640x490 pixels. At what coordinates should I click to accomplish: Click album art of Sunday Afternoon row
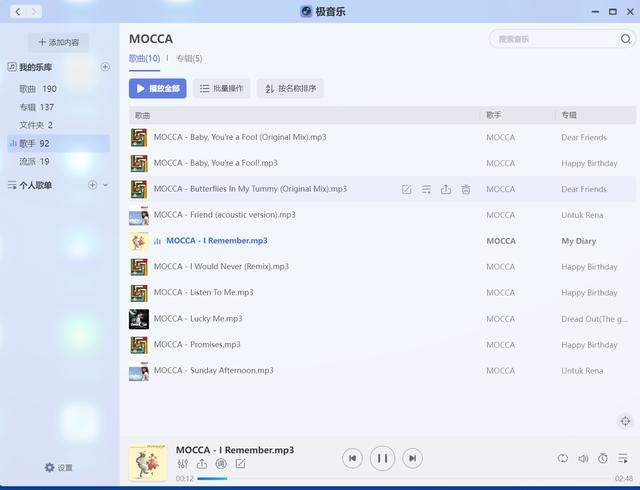[x=139, y=371]
